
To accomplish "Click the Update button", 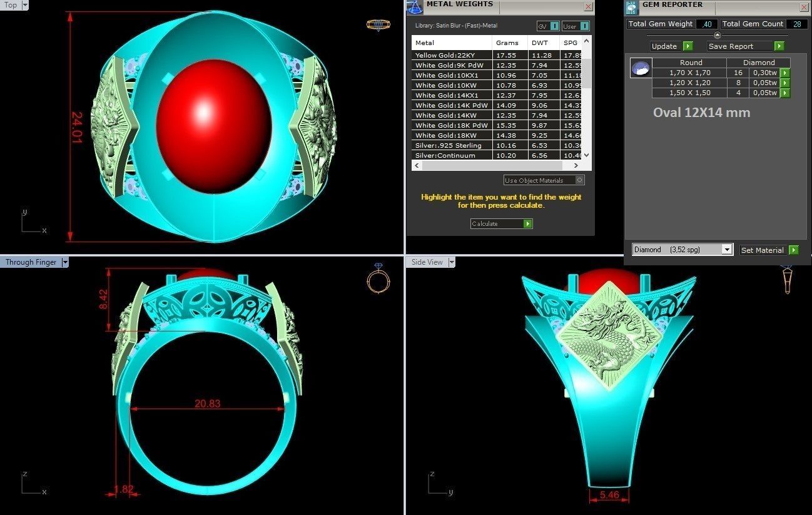I will [666, 46].
